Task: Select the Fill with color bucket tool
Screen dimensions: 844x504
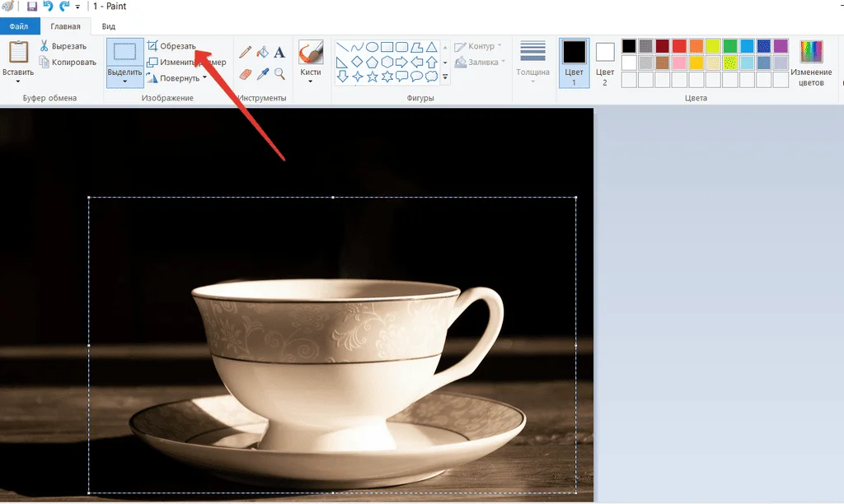Action: click(262, 52)
